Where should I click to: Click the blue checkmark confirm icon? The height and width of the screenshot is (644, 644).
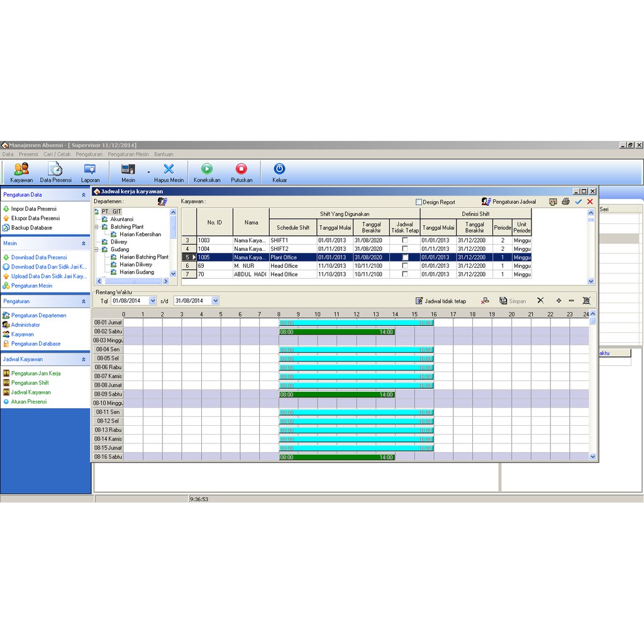[x=579, y=202]
